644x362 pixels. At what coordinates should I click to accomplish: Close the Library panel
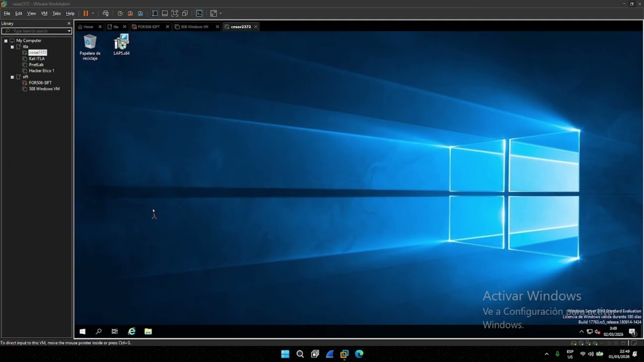69,24
